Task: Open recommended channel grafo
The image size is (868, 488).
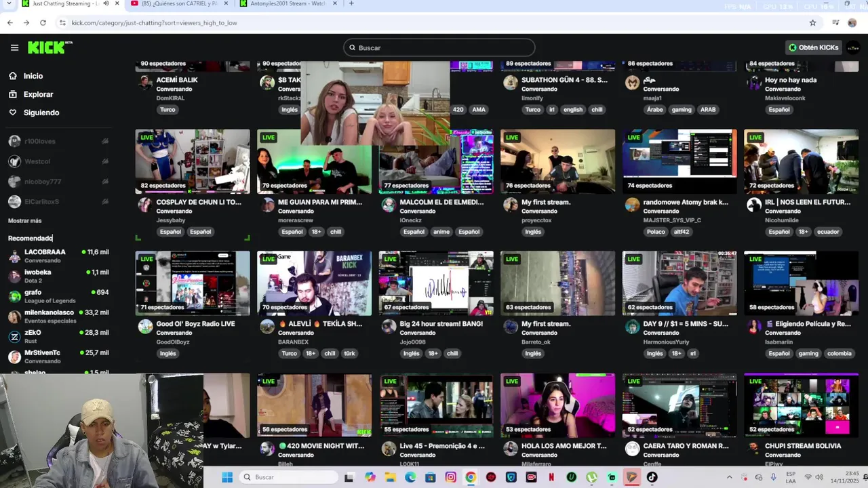Action: (58, 296)
